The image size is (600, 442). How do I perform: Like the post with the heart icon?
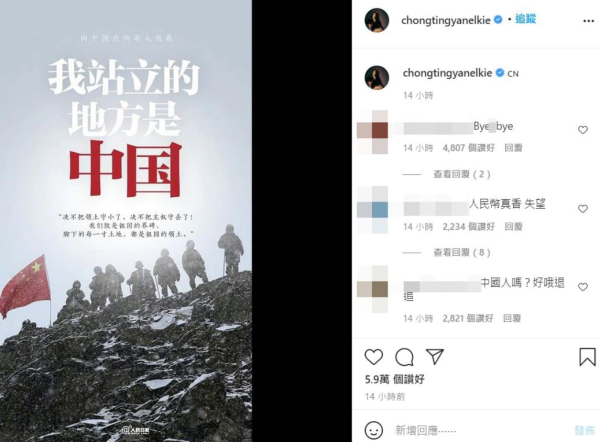(x=373, y=357)
